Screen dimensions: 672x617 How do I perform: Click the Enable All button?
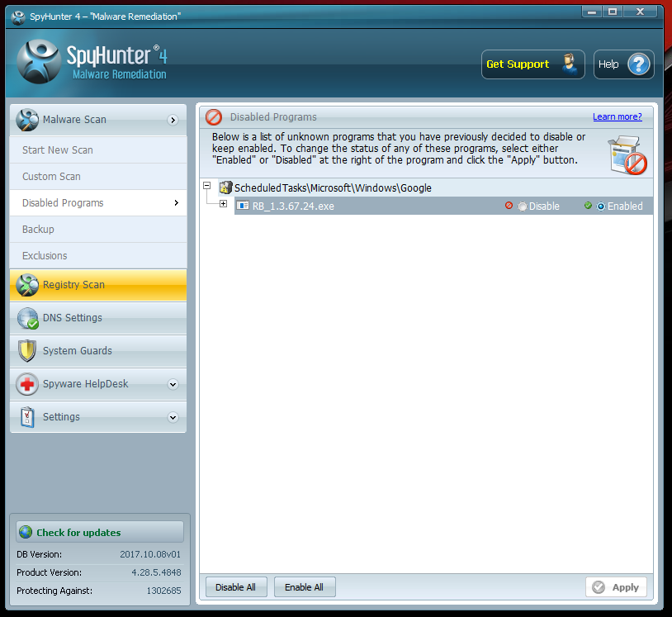[x=305, y=587]
